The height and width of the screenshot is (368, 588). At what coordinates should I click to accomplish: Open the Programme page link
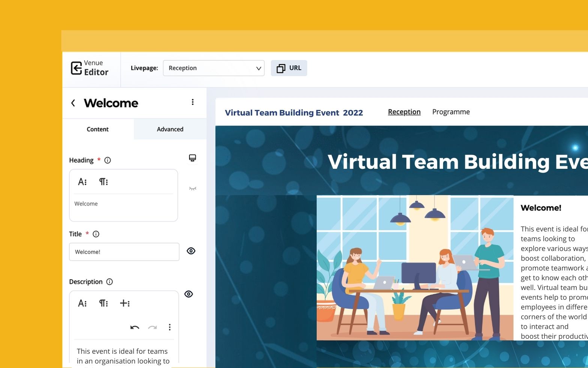pos(451,112)
